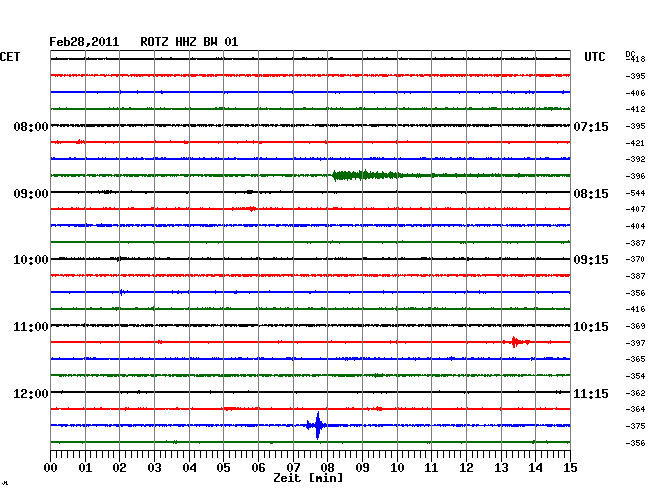Click the UTC timezone label

tap(594, 57)
